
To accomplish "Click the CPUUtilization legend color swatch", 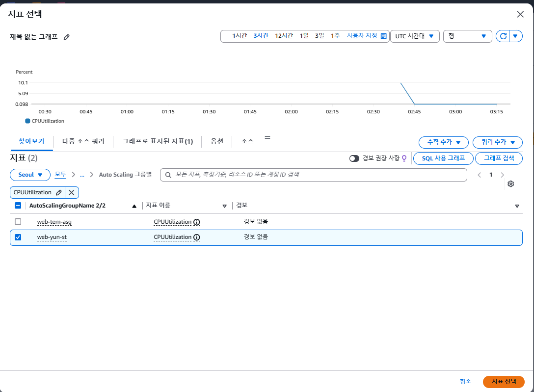I will pyautogui.click(x=27, y=121).
